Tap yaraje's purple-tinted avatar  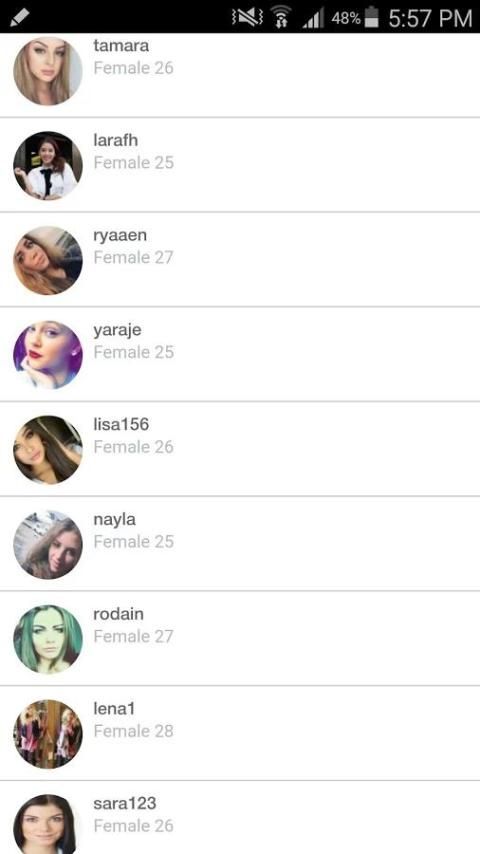click(48, 355)
